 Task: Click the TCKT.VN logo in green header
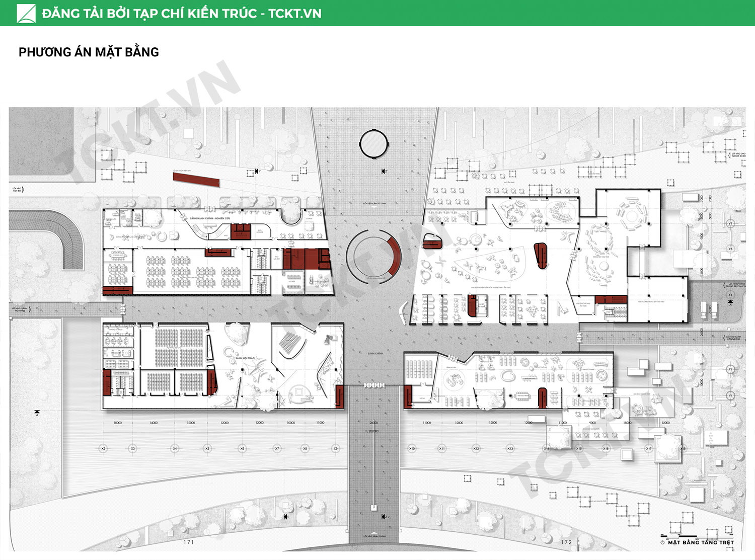point(27,14)
